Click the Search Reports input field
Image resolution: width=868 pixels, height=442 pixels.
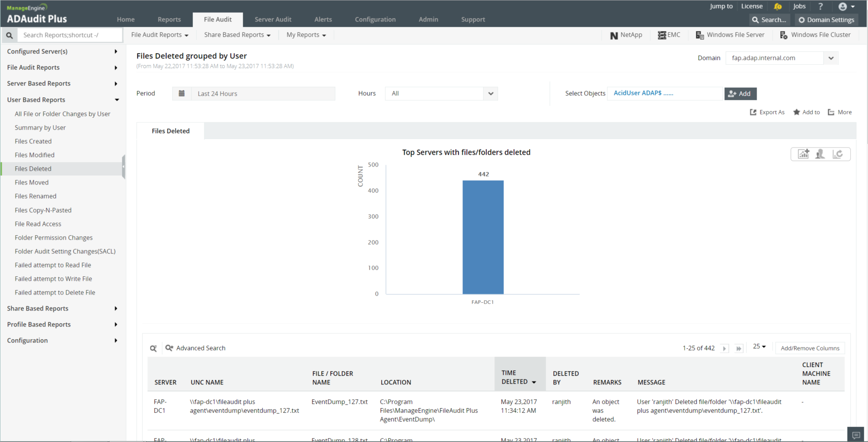coord(70,35)
